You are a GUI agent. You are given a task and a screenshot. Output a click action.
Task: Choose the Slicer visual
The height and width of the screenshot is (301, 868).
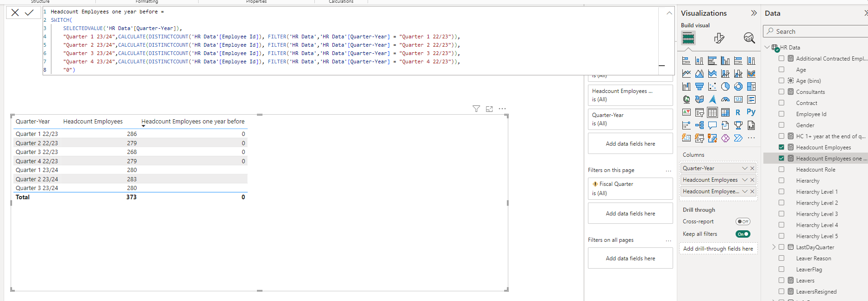tap(699, 112)
